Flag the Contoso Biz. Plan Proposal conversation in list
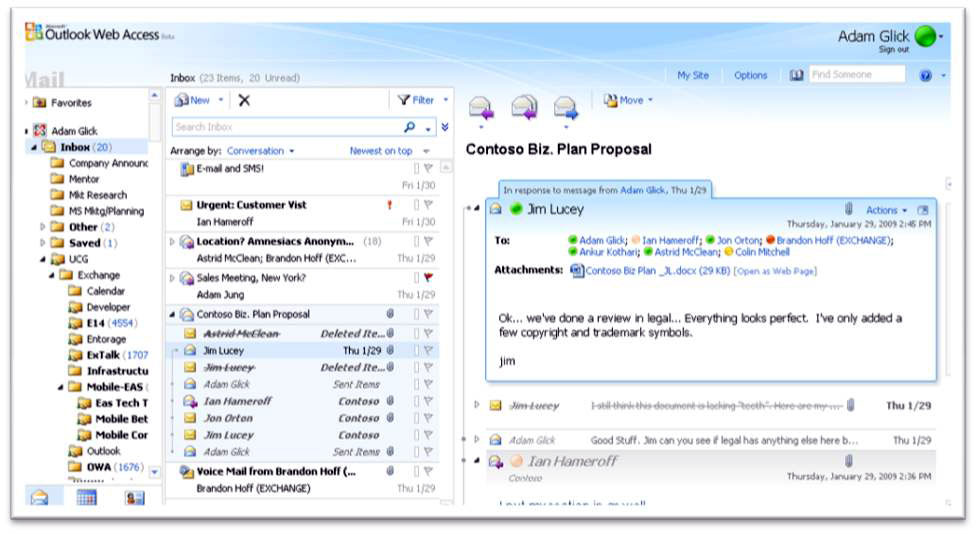The height and width of the screenshot is (534, 977). 428,314
